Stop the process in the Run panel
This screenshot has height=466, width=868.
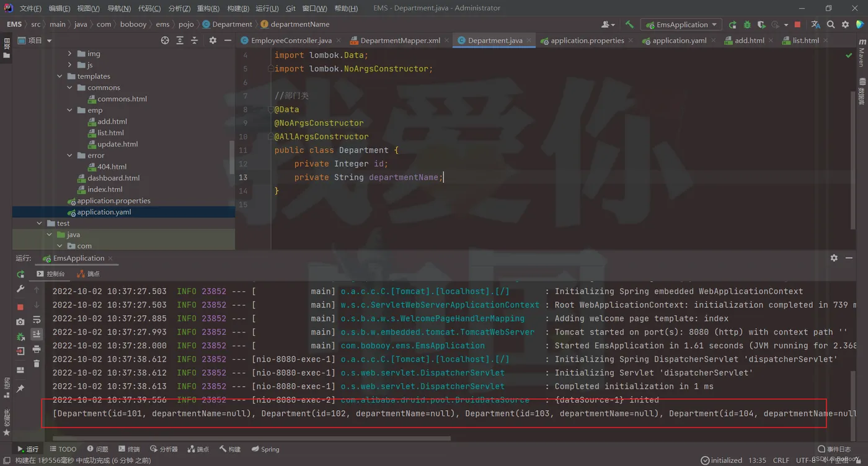[20, 307]
